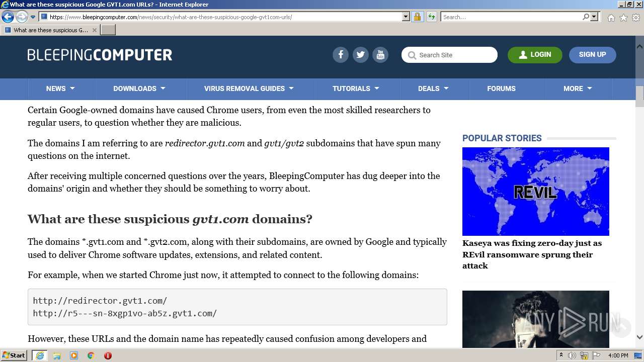Open the DOWNLOADS menu
The width and height of the screenshot is (644, 362).
(x=139, y=88)
